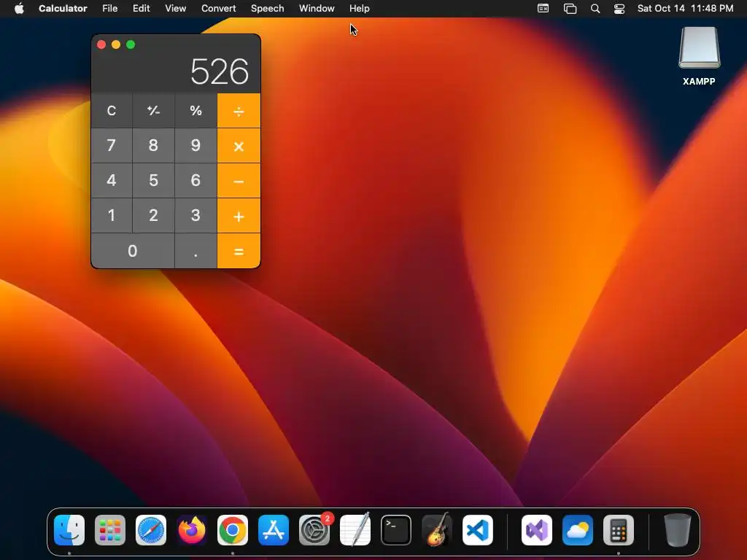Launch Google Chrome from the Dock
The image size is (747, 560).
[233, 530]
